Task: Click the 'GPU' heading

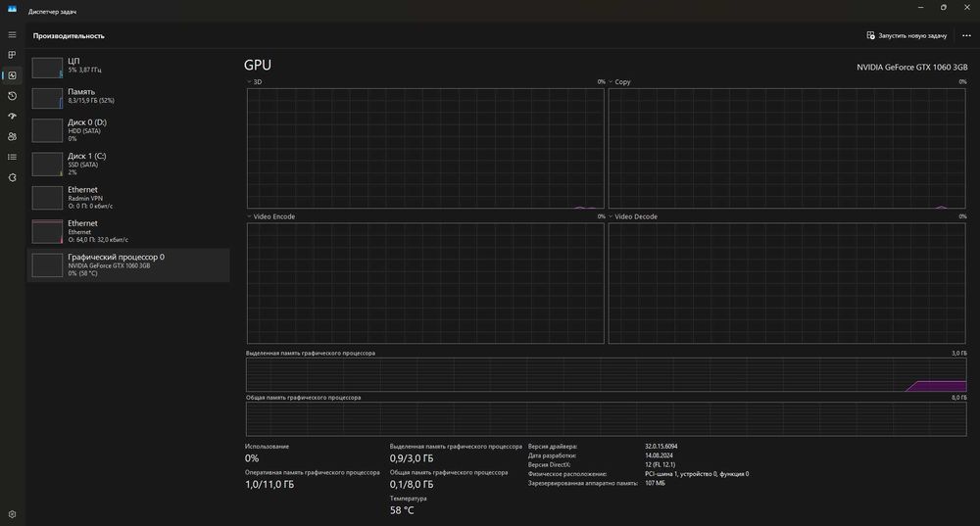Action: coord(258,65)
